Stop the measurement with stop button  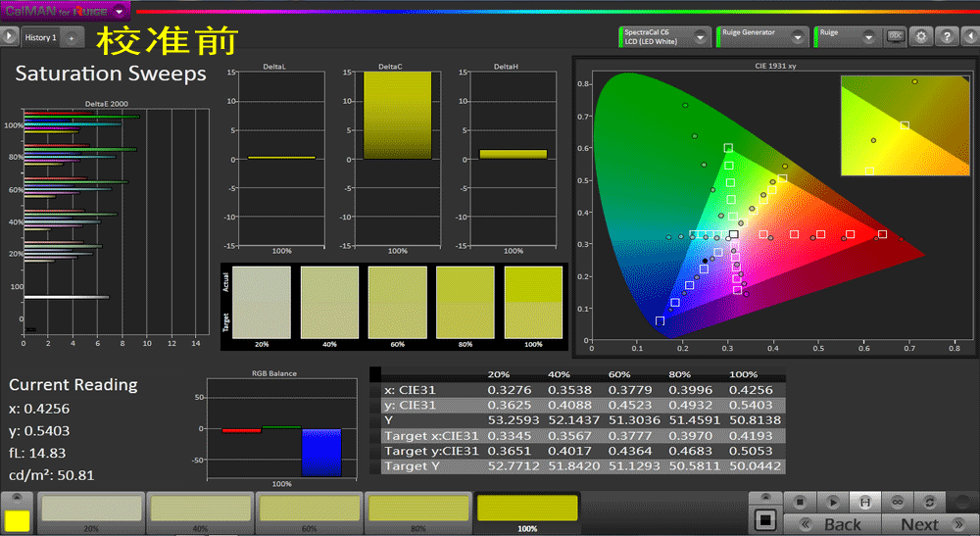click(x=800, y=502)
